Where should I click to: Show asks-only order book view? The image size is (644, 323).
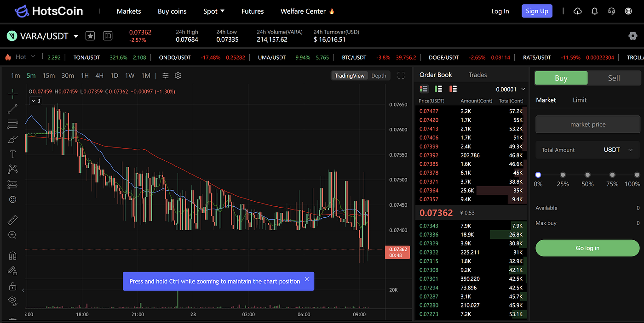(x=453, y=89)
